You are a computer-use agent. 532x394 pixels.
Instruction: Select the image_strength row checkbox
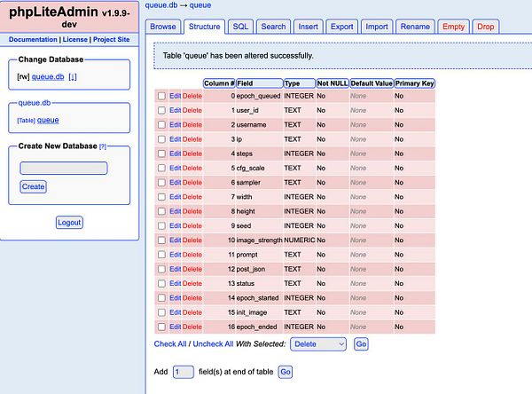[161, 240]
